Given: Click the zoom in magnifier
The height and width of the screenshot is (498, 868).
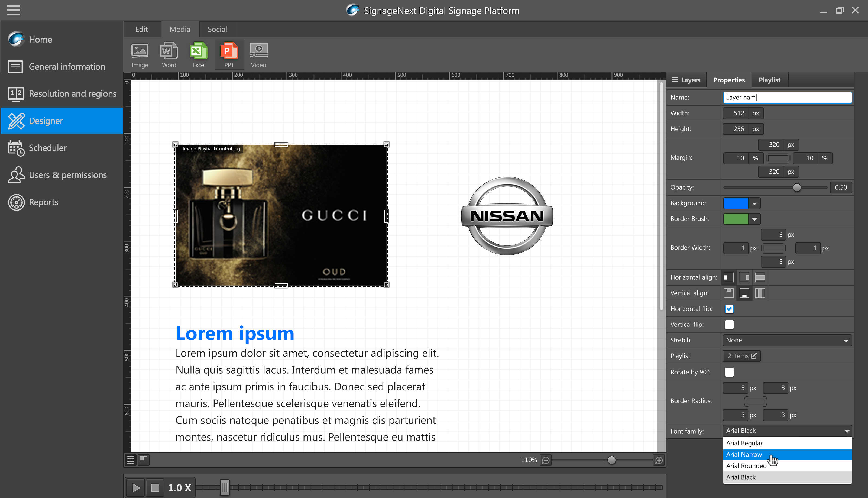Looking at the screenshot, I should coord(659,460).
